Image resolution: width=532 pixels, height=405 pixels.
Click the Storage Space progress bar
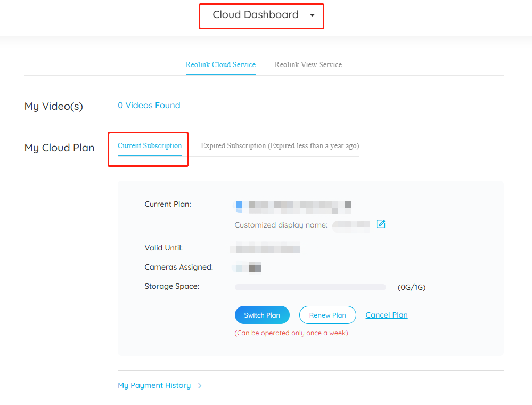coord(310,287)
